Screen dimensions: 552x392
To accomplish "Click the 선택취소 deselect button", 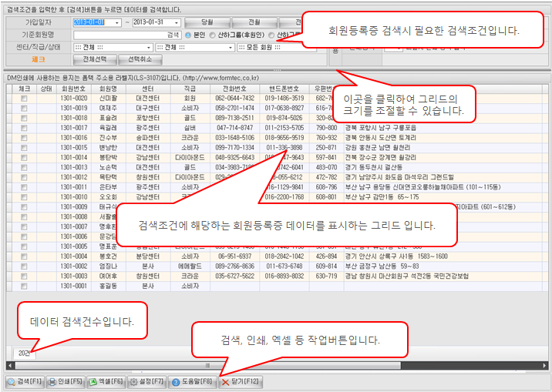I will coord(140,60).
